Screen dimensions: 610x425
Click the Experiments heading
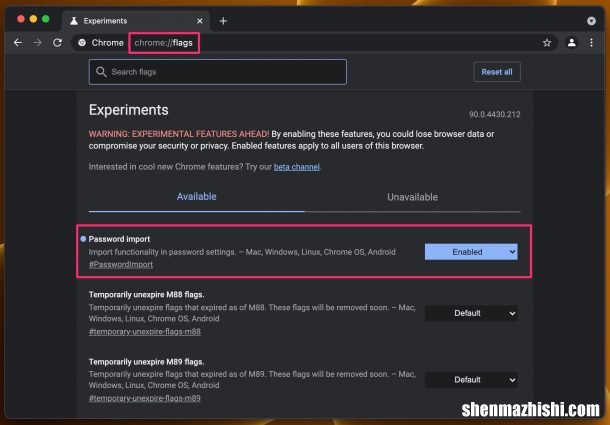click(128, 110)
